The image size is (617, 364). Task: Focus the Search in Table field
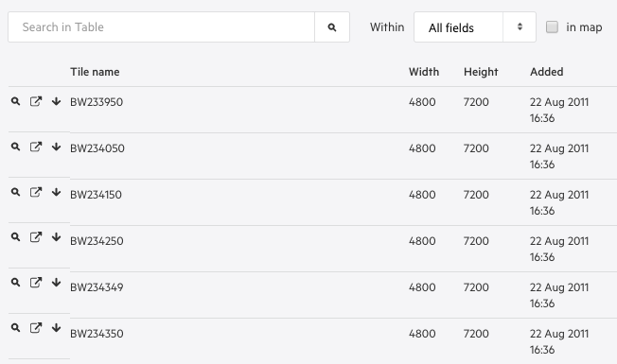coord(161,27)
